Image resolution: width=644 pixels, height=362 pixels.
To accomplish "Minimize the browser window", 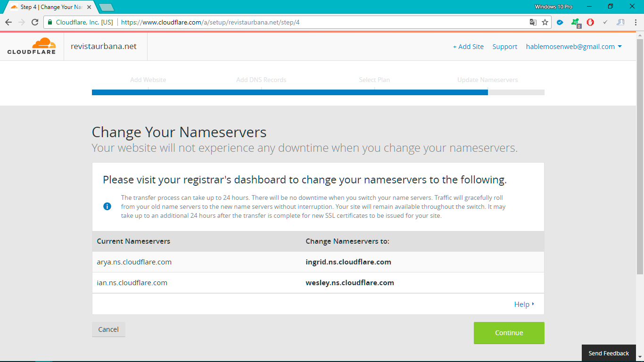I will (x=590, y=7).
